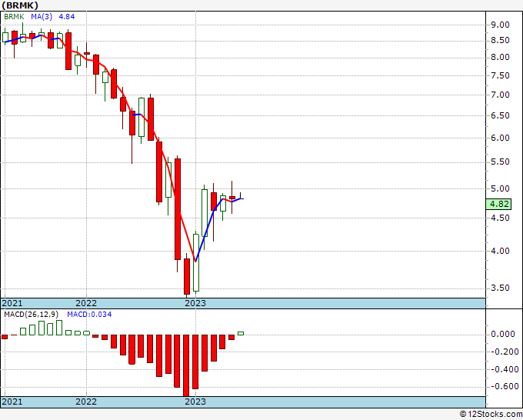The width and height of the screenshot is (523, 420).
Task: Click the 4.50 price axis label
Action: 500,218
